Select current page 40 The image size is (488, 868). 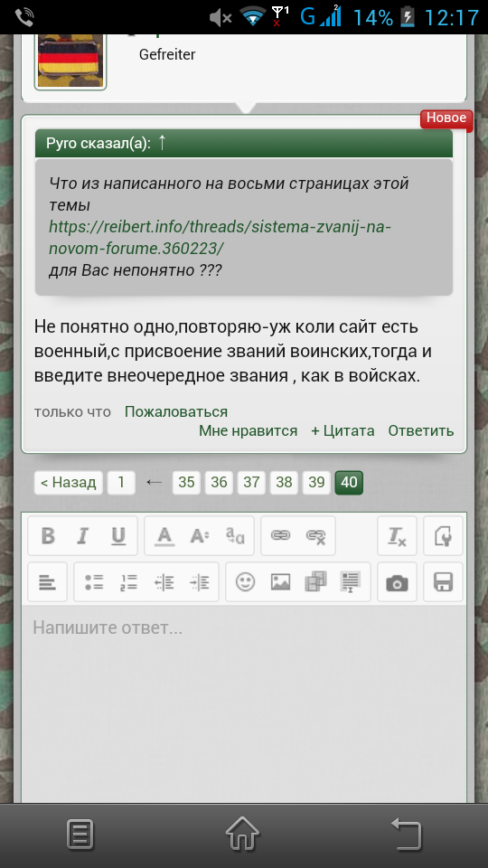[x=349, y=482]
